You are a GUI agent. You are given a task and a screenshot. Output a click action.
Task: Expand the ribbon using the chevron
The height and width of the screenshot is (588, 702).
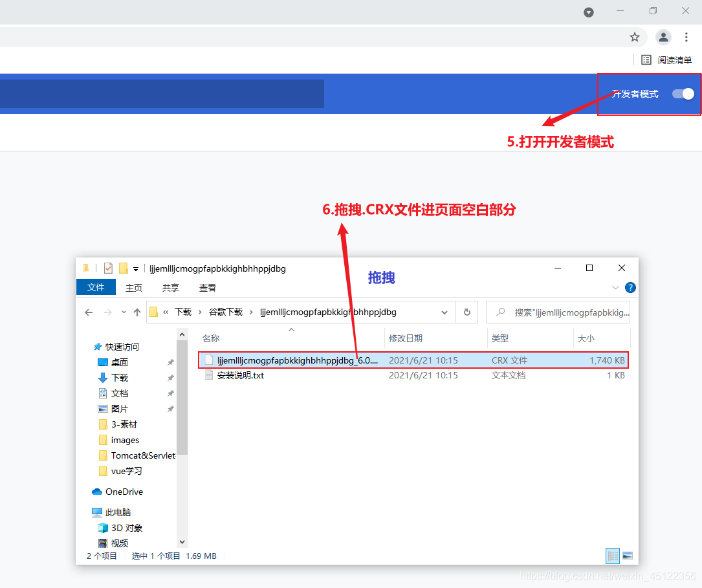(615, 288)
